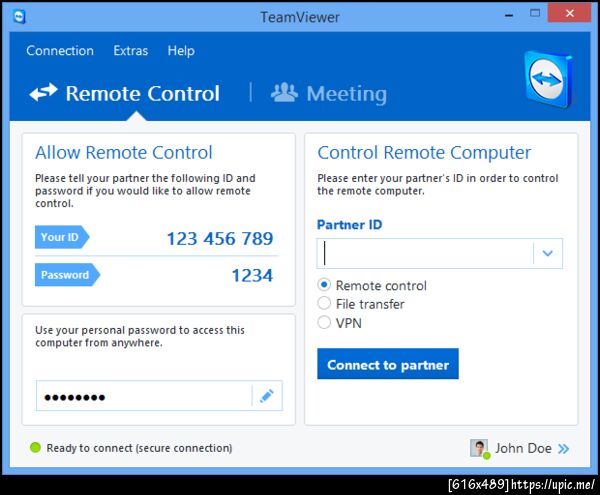Click the Connect to partner button

[x=388, y=364]
